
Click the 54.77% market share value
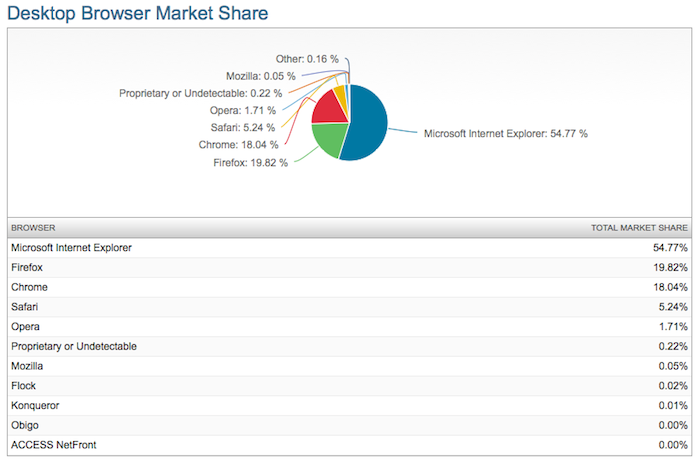click(x=670, y=247)
